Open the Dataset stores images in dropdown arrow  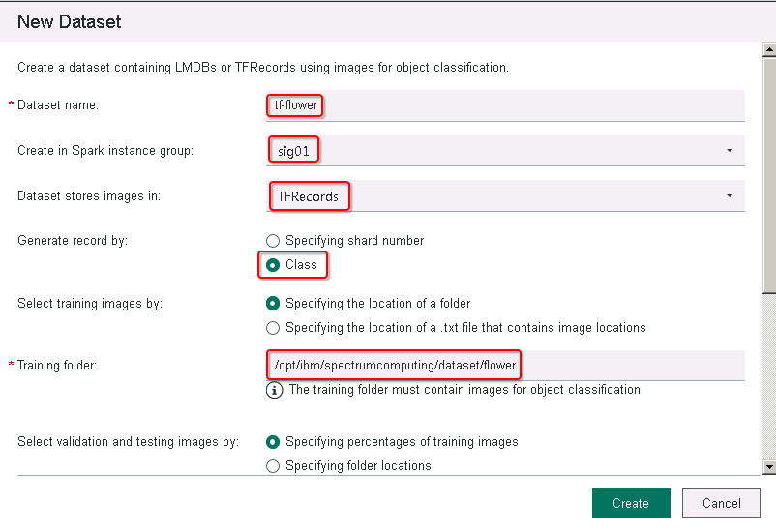(x=730, y=196)
